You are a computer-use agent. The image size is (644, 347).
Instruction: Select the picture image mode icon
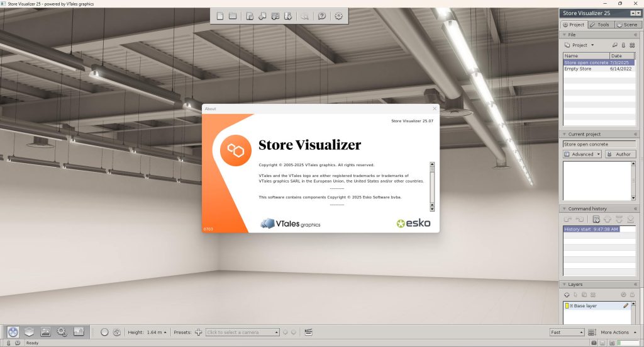click(45, 332)
